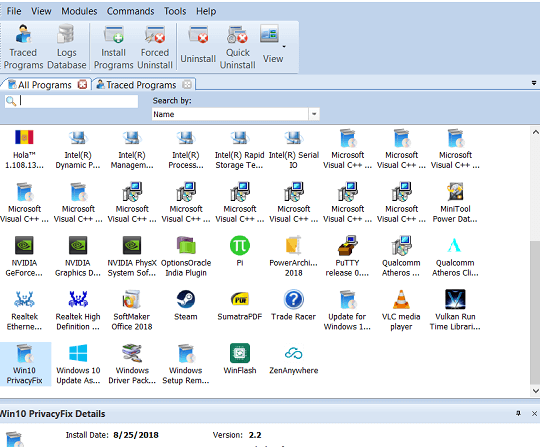The image size is (540, 447).
Task: Click the Install Programs toolbar button
Action: [113, 47]
